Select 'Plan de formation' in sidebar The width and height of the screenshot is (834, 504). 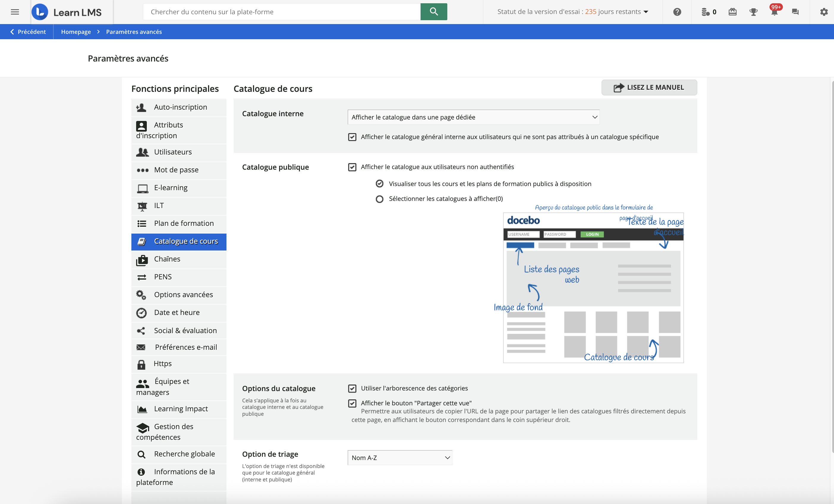click(184, 223)
